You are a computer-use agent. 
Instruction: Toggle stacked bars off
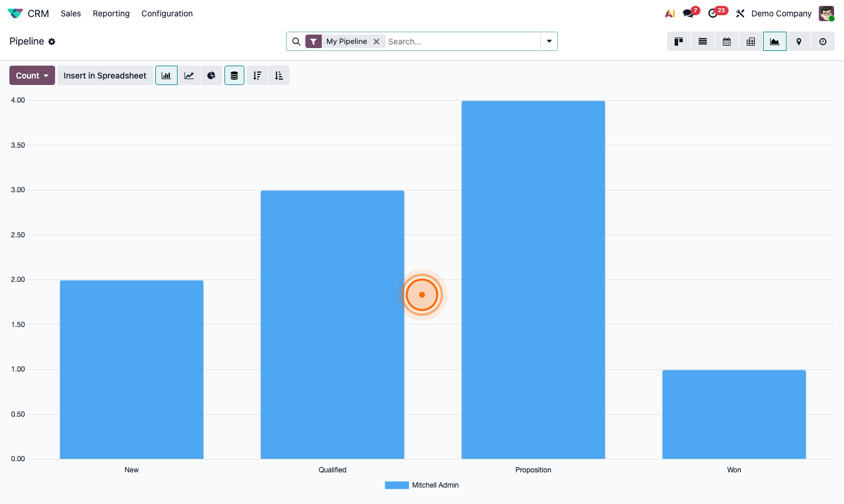click(234, 75)
